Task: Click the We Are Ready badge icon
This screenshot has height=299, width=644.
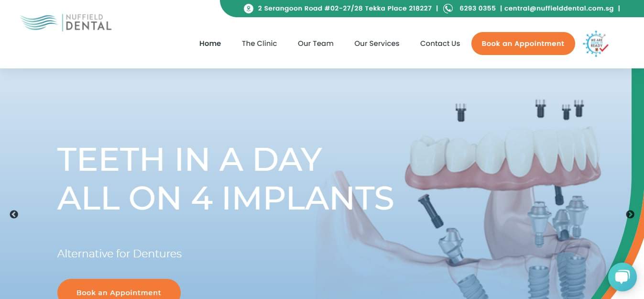Action: click(x=596, y=44)
